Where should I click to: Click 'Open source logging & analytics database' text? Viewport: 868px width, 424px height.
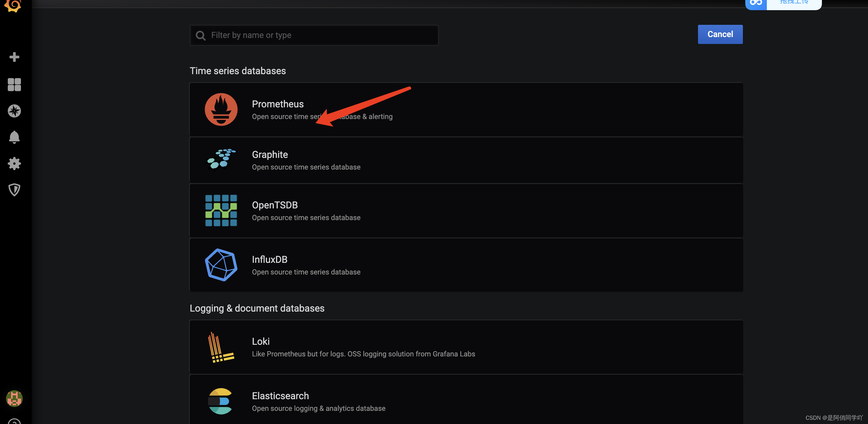click(x=319, y=408)
